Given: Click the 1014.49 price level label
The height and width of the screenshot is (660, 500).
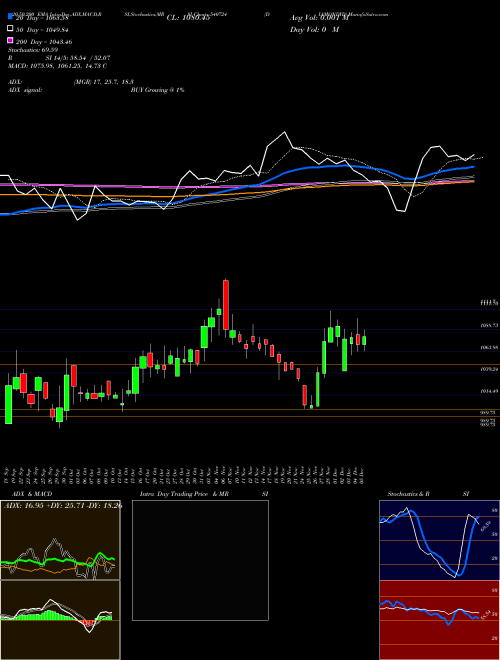Looking at the screenshot, I should 489,391.
